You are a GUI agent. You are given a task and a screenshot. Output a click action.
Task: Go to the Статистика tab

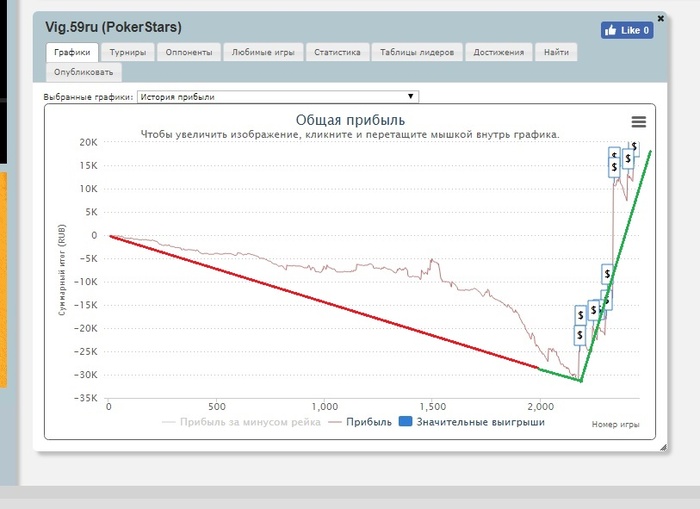coord(337,52)
